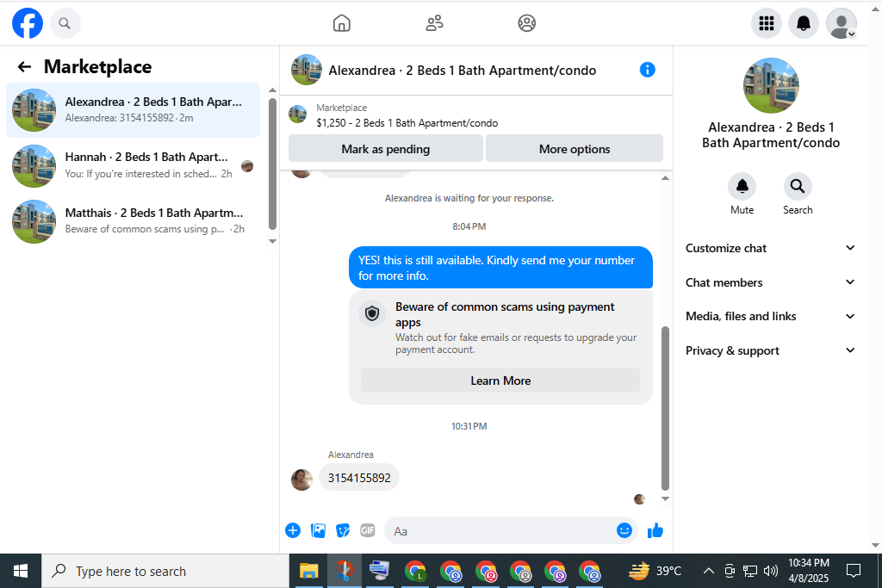
Task: Click the blue 'YES! this is still available' message
Action: pos(500,268)
